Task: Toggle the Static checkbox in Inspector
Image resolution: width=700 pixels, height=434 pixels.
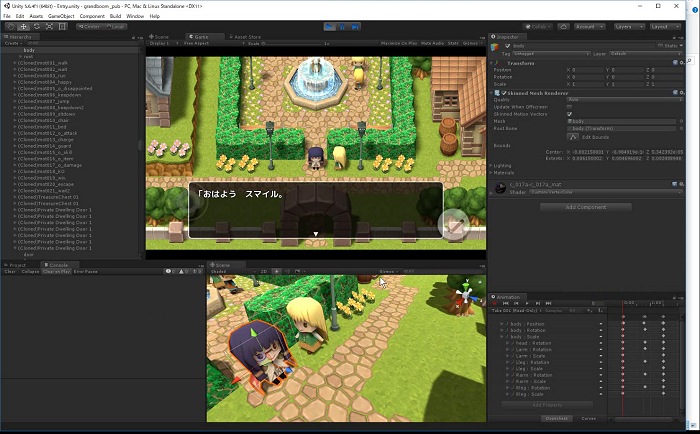Action: click(661, 46)
